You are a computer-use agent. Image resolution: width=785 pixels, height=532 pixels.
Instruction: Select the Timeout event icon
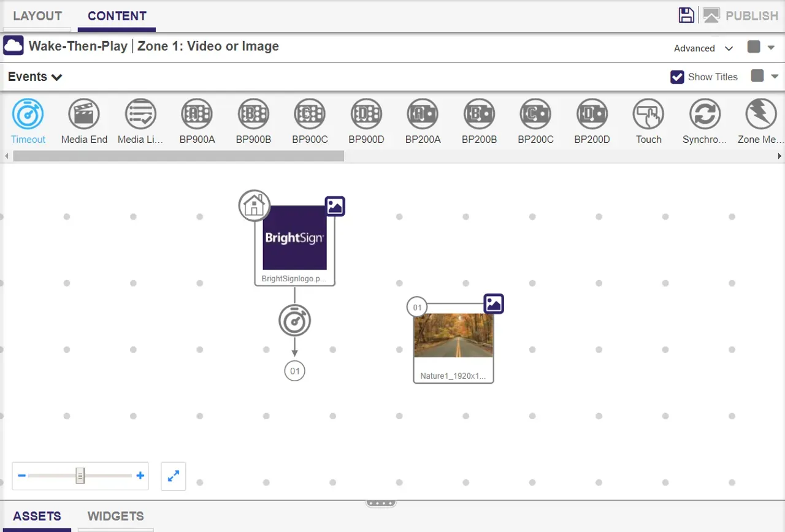coord(28,114)
